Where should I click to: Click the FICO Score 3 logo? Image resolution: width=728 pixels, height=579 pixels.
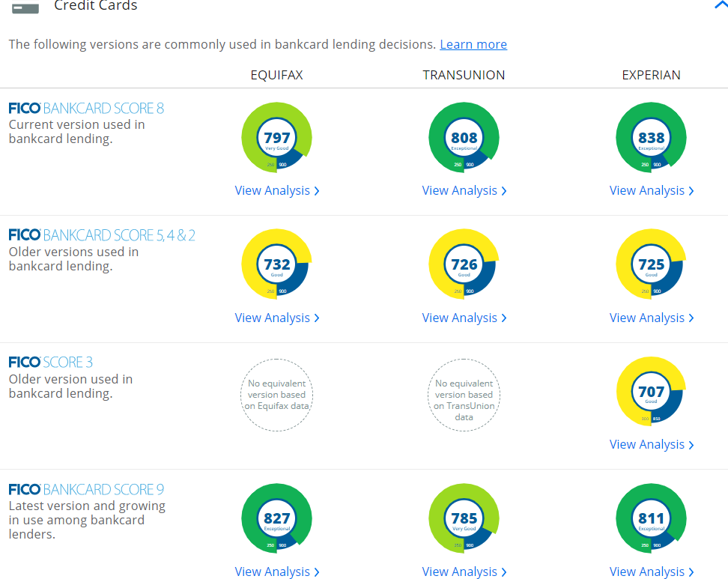click(x=50, y=362)
